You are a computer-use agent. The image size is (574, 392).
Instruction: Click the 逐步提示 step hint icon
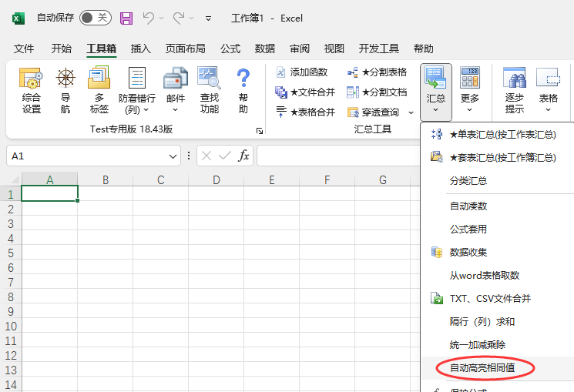tap(514, 91)
